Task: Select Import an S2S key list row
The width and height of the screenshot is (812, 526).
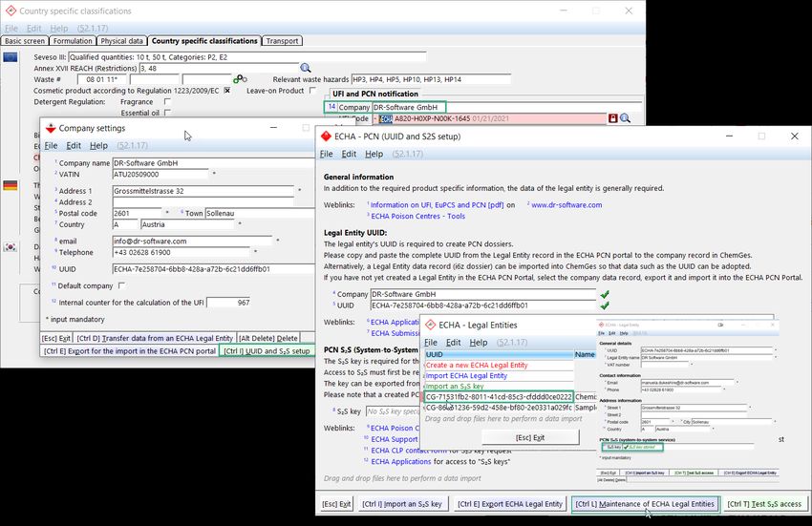Action: coord(500,387)
